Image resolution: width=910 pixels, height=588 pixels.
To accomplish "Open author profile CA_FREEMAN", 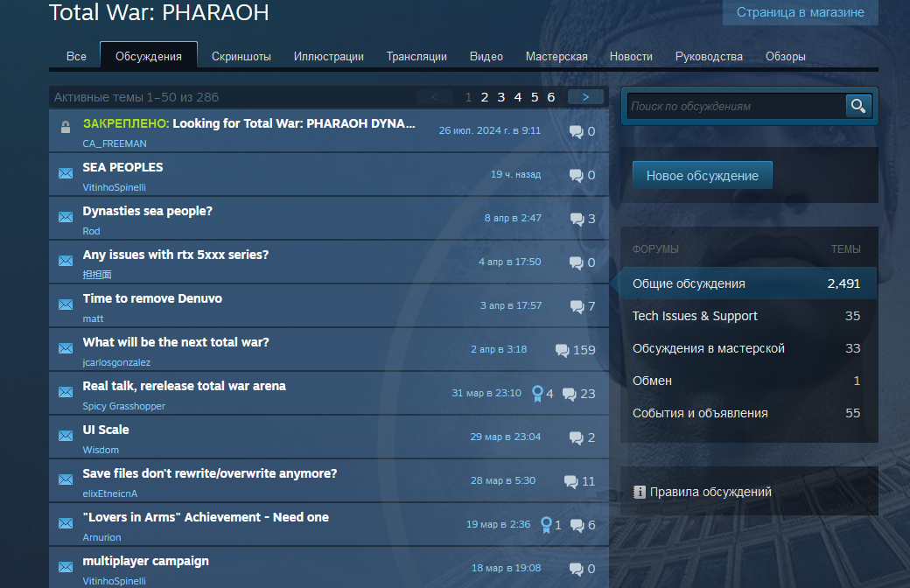I will pos(115,143).
